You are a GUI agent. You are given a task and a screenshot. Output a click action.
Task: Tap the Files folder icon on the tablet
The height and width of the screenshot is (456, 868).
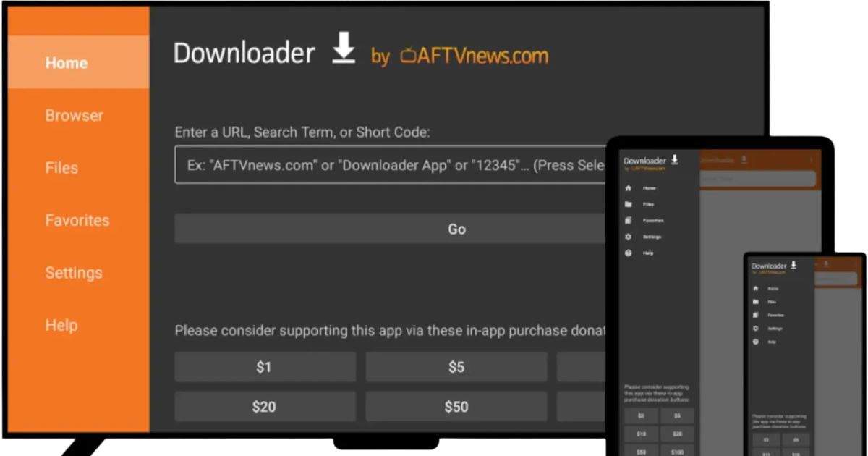628,204
